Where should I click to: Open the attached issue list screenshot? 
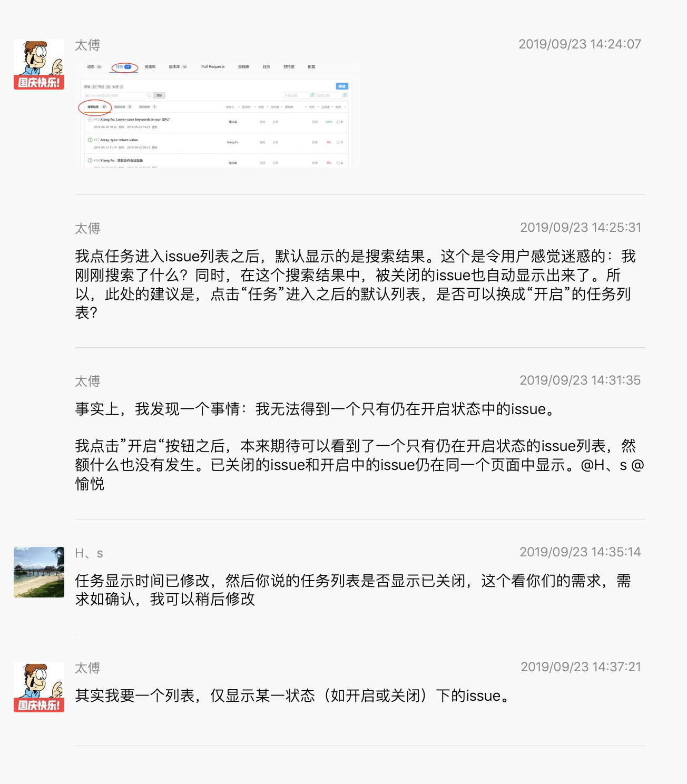[217, 115]
